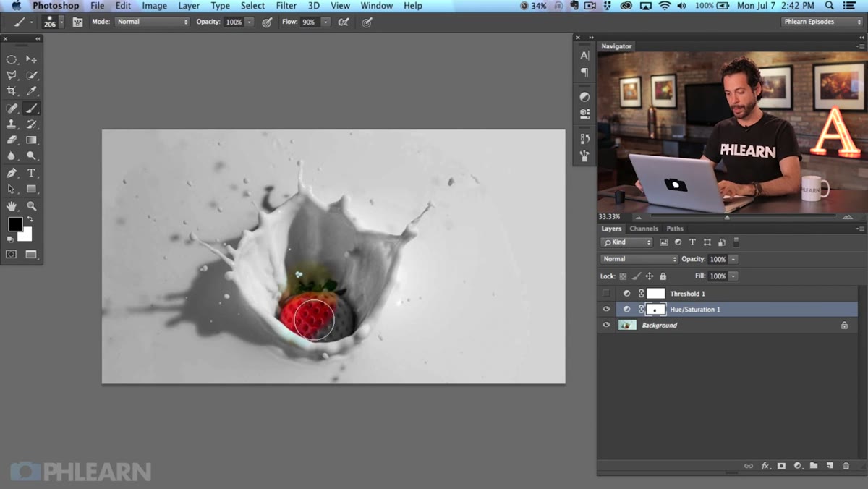Select the Zoom tool
Image resolution: width=868 pixels, height=489 pixels.
[x=32, y=206]
